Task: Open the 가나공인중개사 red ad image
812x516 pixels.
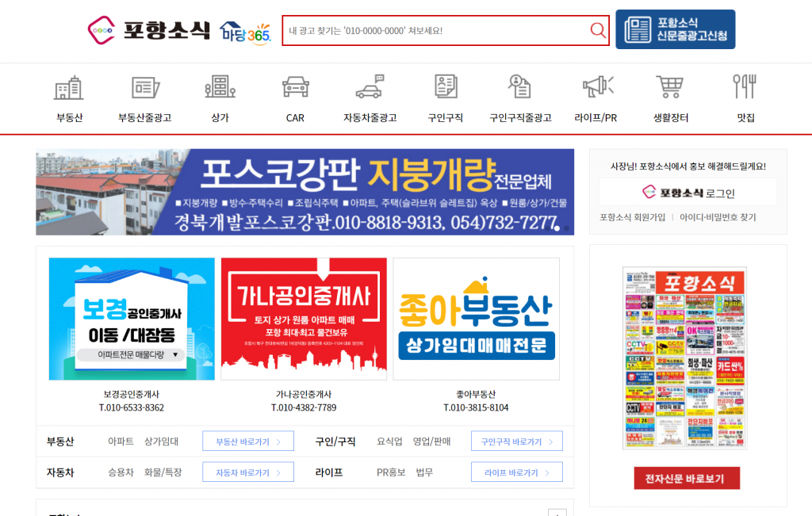Action: [304, 319]
